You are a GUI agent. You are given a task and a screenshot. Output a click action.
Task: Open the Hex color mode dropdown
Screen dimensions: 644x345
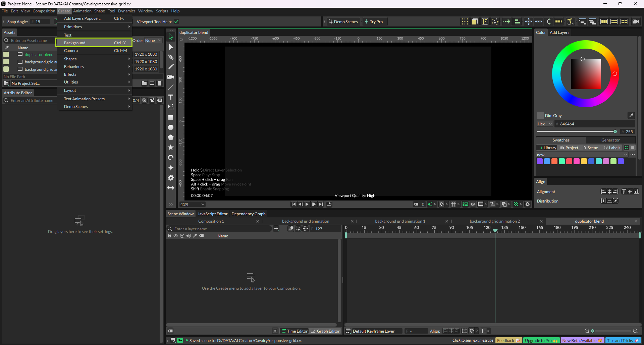click(544, 124)
